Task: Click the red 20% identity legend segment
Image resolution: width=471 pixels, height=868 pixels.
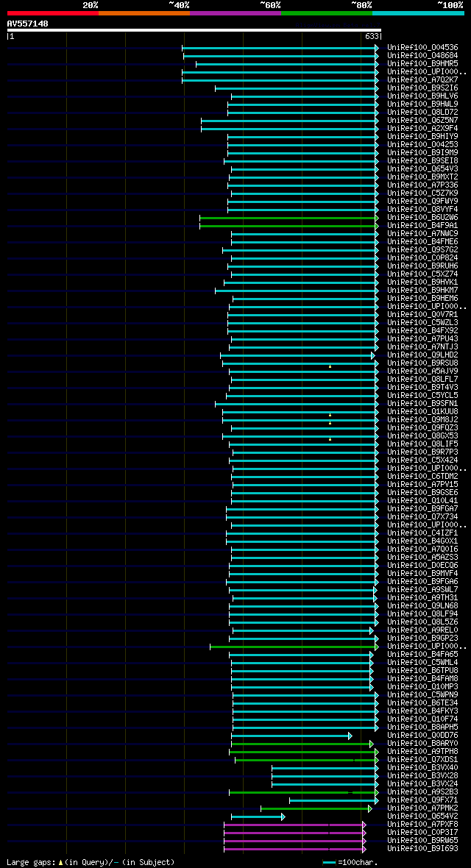Action: pos(53,13)
